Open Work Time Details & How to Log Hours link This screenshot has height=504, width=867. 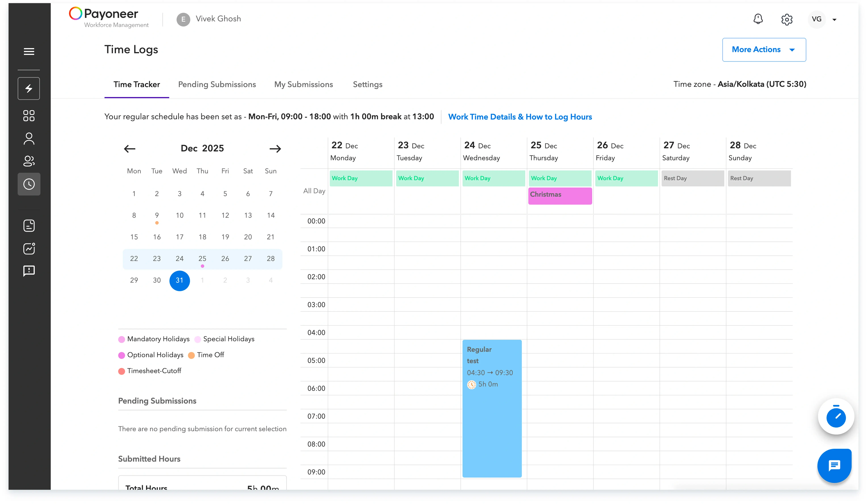coord(520,117)
